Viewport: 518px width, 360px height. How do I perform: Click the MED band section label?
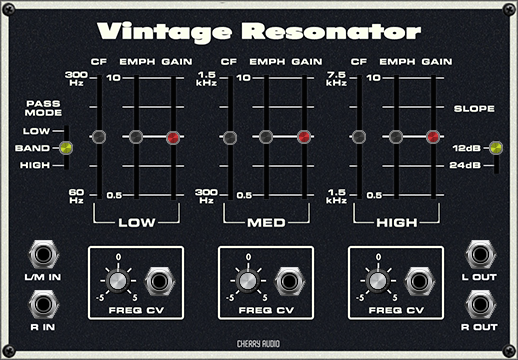266,223
